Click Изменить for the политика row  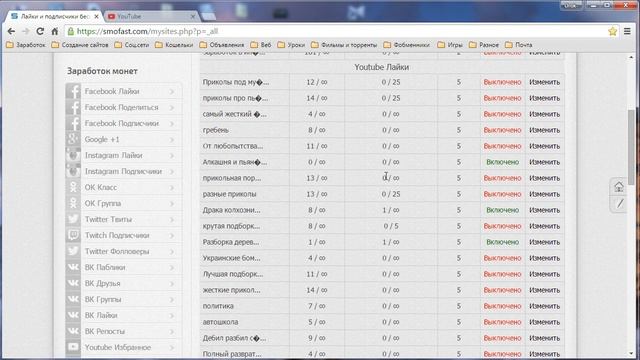coord(544,306)
